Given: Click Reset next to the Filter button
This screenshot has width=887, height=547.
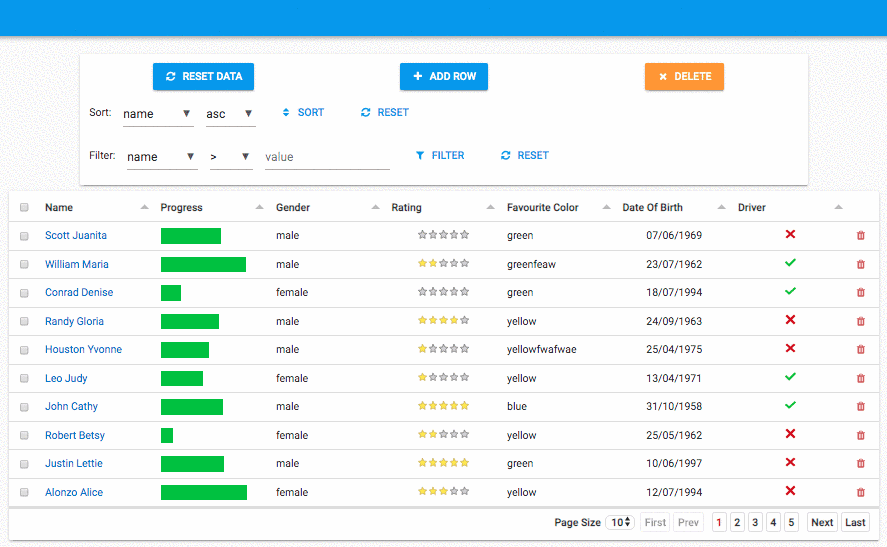Looking at the screenshot, I should point(524,156).
